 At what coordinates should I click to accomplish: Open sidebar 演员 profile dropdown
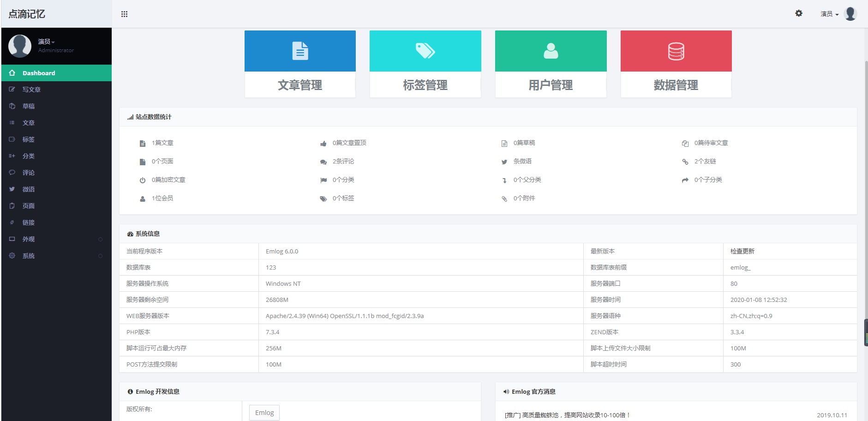pyautogui.click(x=47, y=42)
